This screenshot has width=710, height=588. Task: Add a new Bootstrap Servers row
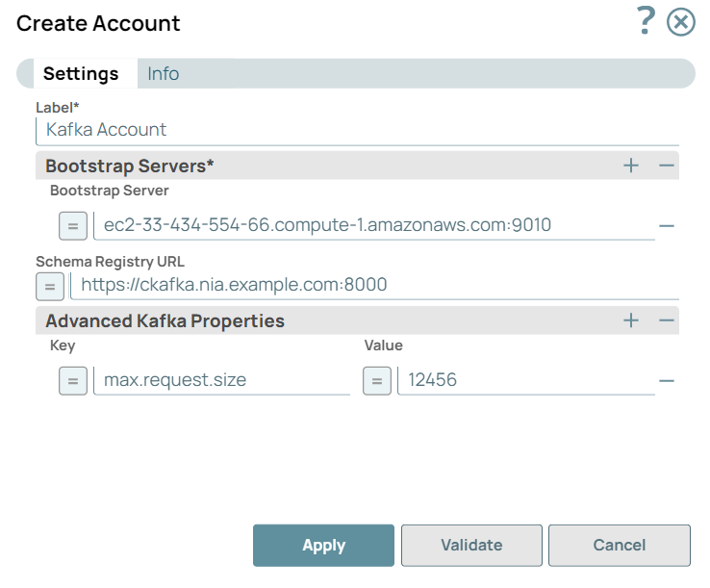pyautogui.click(x=631, y=166)
